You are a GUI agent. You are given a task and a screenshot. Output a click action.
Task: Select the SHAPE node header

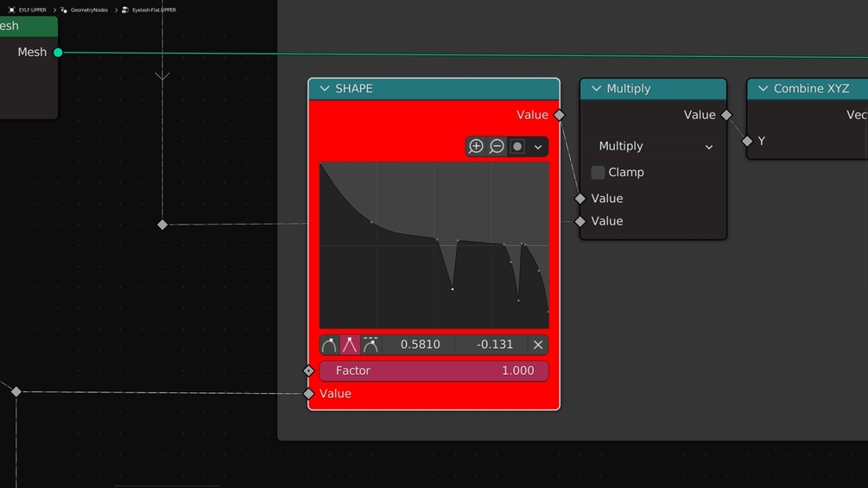[x=434, y=88]
